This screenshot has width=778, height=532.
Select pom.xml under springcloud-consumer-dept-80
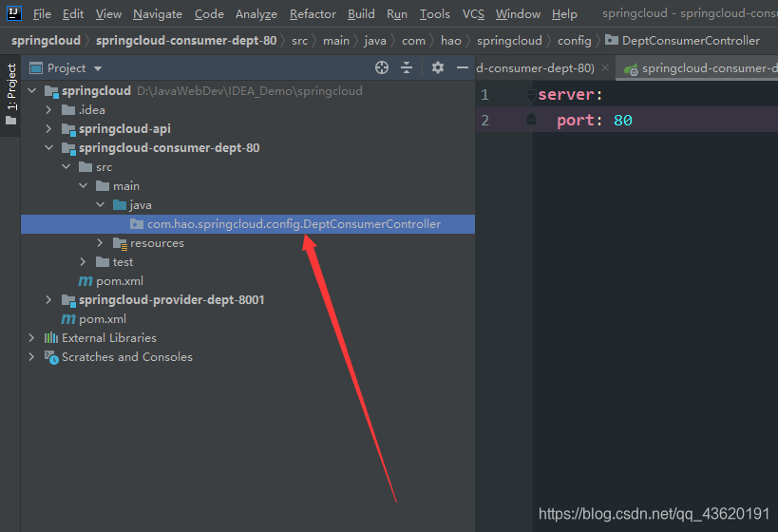(x=248, y=281)
